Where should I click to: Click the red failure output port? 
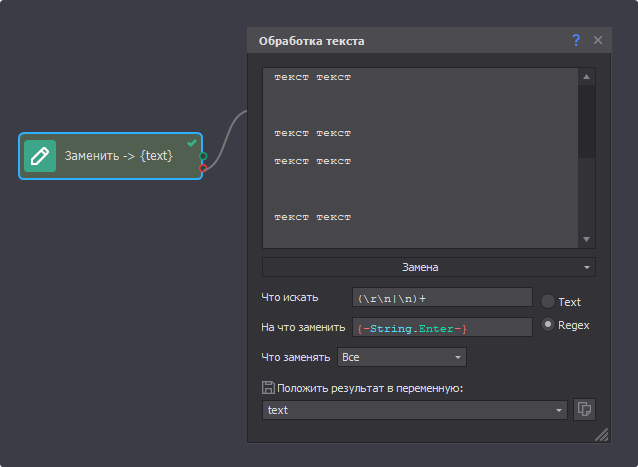(x=203, y=168)
